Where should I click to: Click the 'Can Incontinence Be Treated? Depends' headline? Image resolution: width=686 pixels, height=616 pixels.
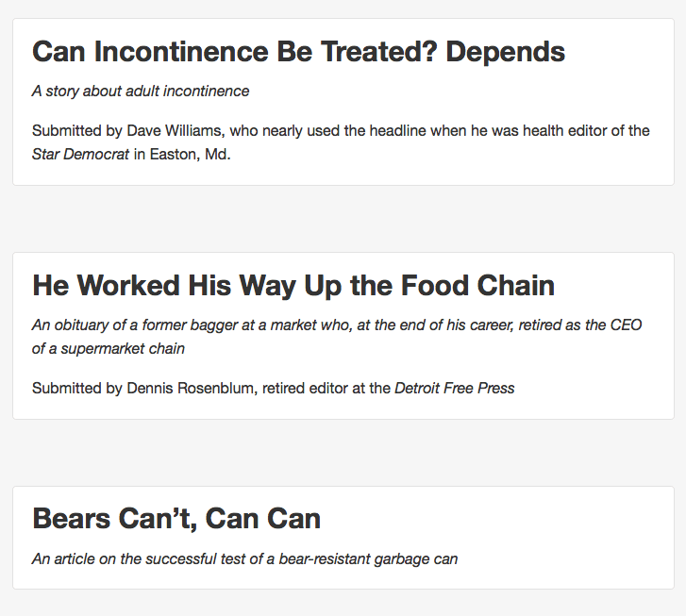coord(299,52)
